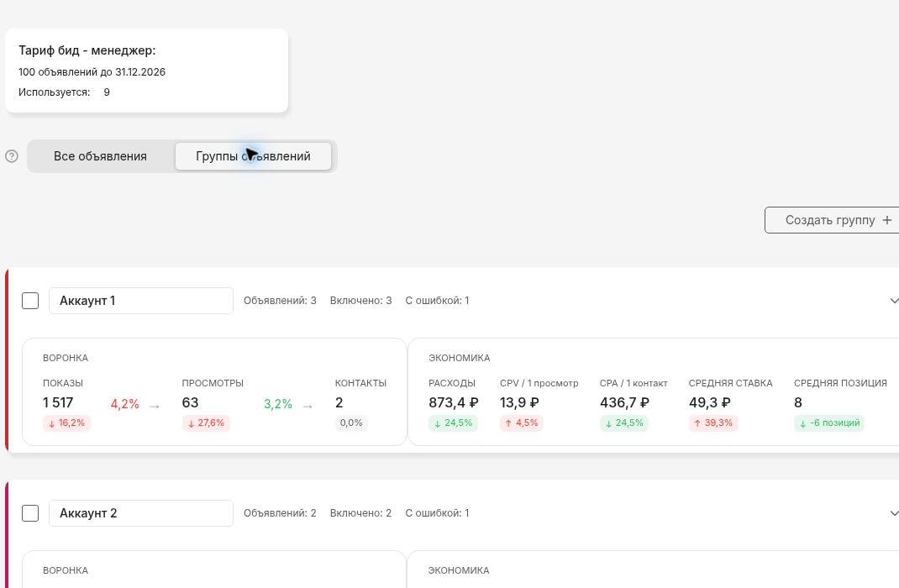
Task: Click the Средняя ставка value 49,3 ₽
Action: point(710,402)
